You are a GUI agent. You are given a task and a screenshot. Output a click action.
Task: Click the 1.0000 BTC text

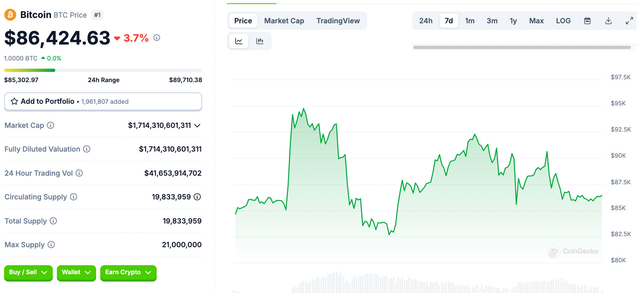point(21,58)
